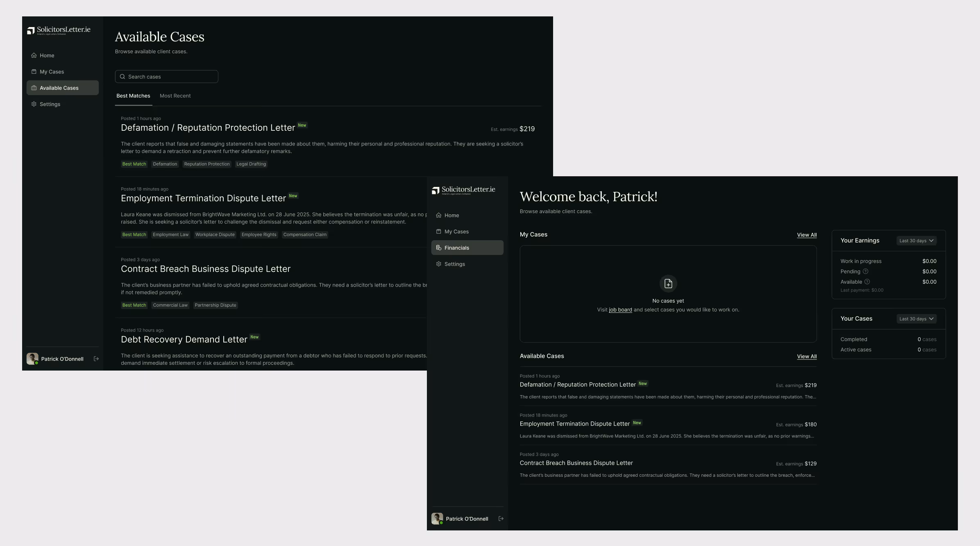Click View All next to Available Cases heading
980x546 pixels.
[x=806, y=356]
